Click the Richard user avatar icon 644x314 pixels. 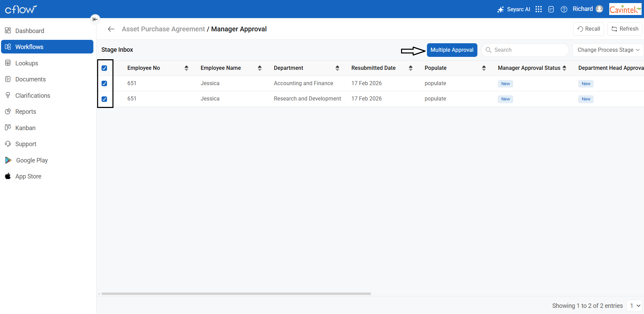pyautogui.click(x=599, y=9)
